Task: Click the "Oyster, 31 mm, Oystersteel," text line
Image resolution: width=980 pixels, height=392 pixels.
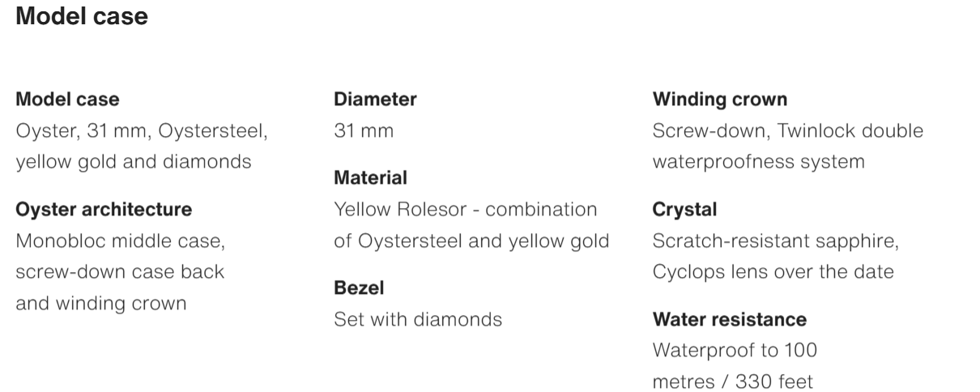Action: coord(142,130)
